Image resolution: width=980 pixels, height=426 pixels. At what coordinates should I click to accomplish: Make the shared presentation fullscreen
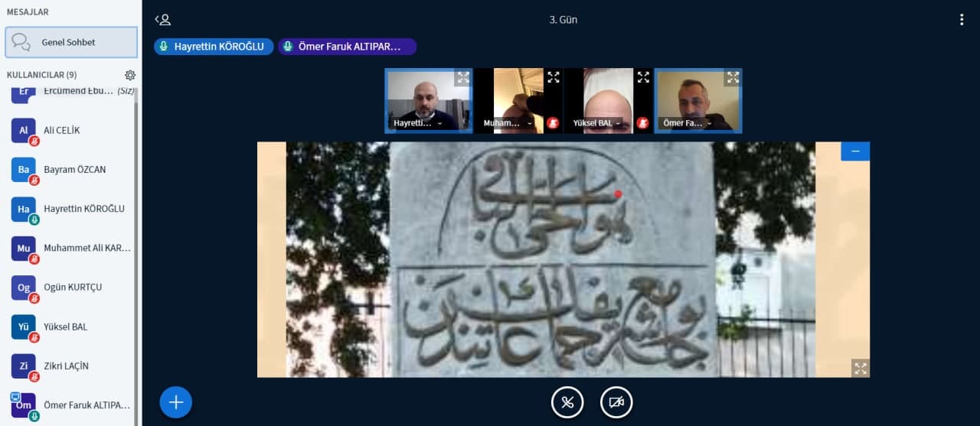[860, 369]
